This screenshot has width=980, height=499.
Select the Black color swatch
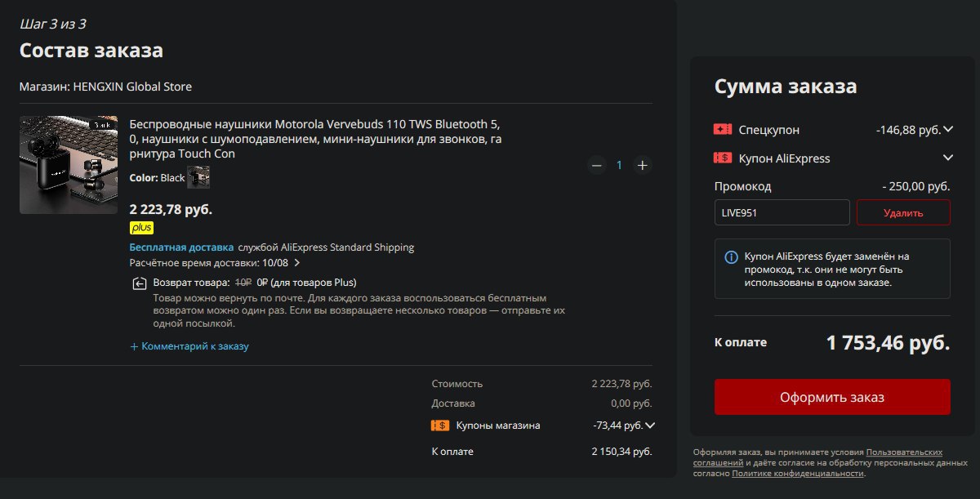pos(198,177)
